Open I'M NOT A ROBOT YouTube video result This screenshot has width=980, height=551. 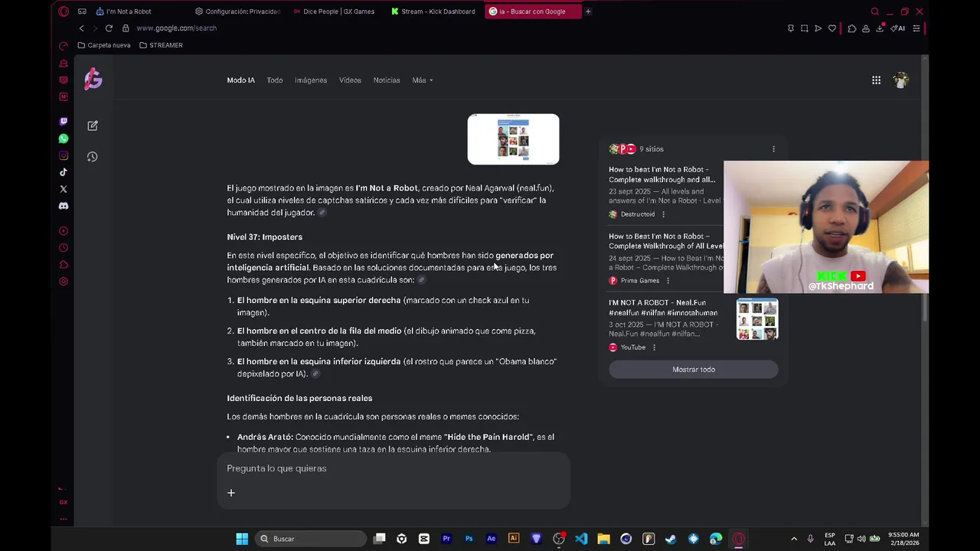point(663,308)
